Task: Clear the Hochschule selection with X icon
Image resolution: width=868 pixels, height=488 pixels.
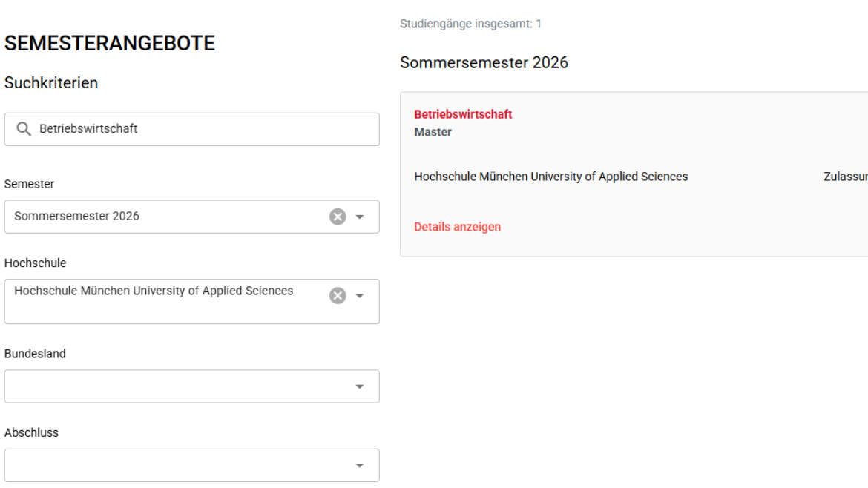Action: pos(338,296)
